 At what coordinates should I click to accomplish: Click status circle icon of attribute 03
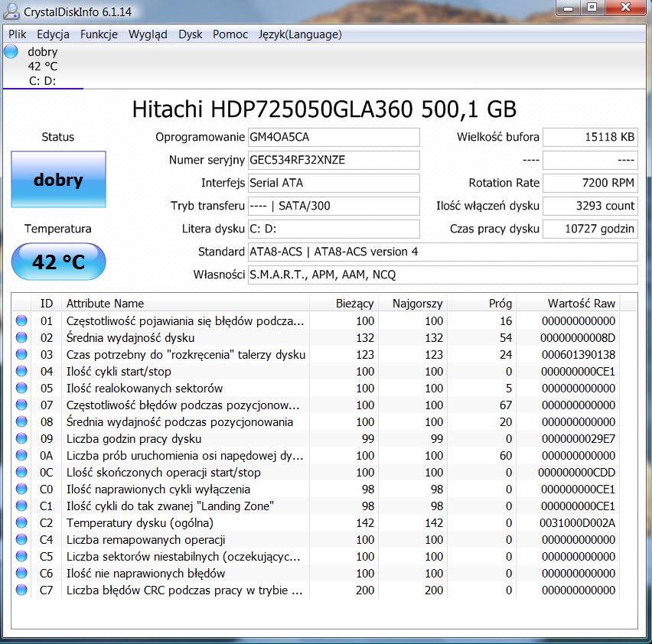click(x=21, y=354)
